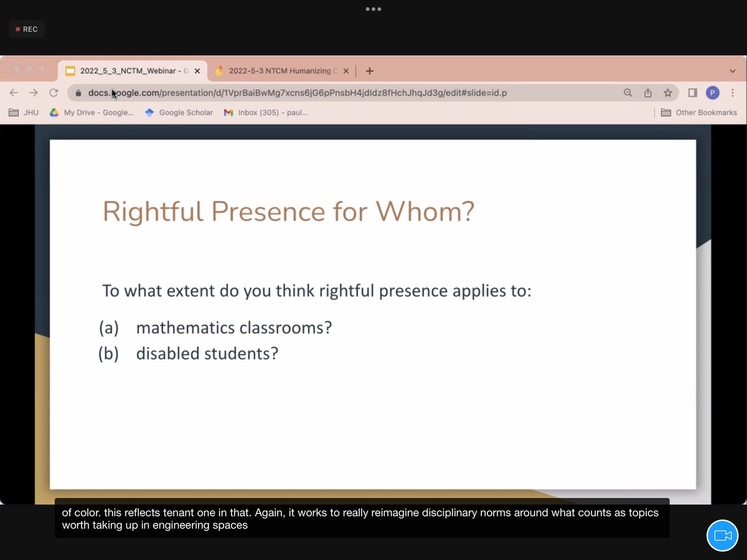Screen dimensions: 747x560
Task: Go forward in browser history
Action: 34,93
